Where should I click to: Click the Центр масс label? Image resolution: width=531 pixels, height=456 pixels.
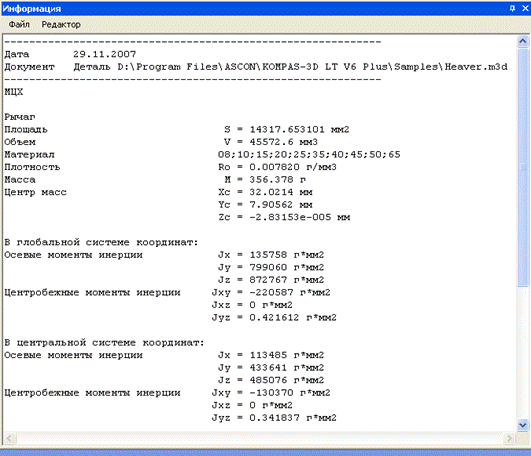tap(36, 192)
